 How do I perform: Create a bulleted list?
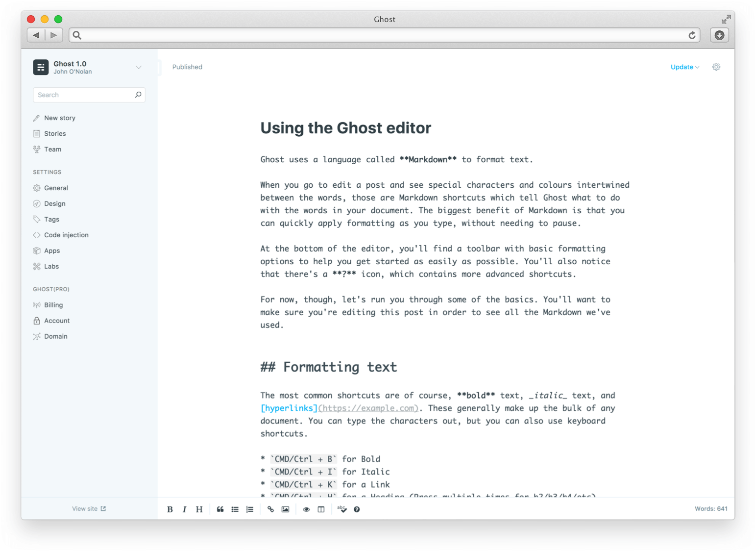pos(235,509)
